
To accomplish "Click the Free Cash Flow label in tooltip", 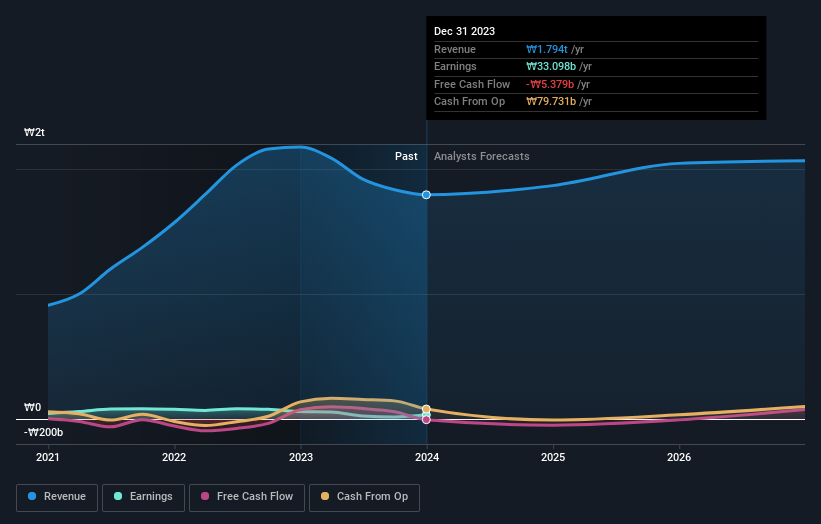I will tap(472, 84).
